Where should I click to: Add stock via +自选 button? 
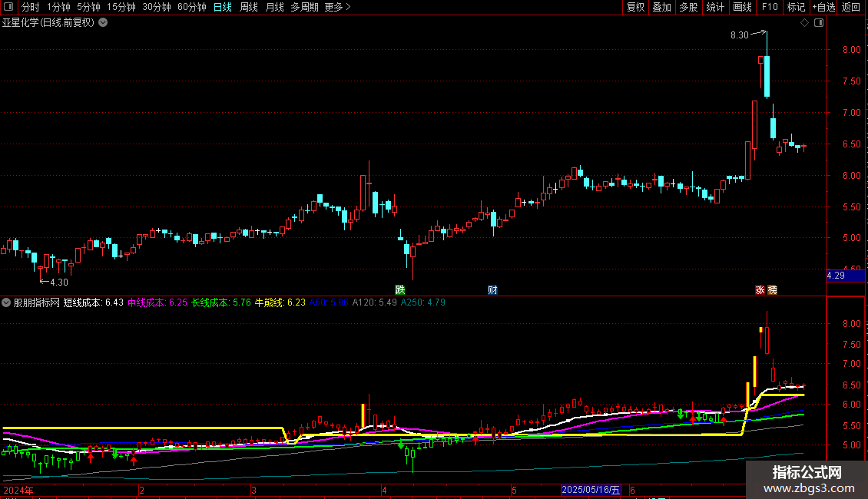point(823,7)
